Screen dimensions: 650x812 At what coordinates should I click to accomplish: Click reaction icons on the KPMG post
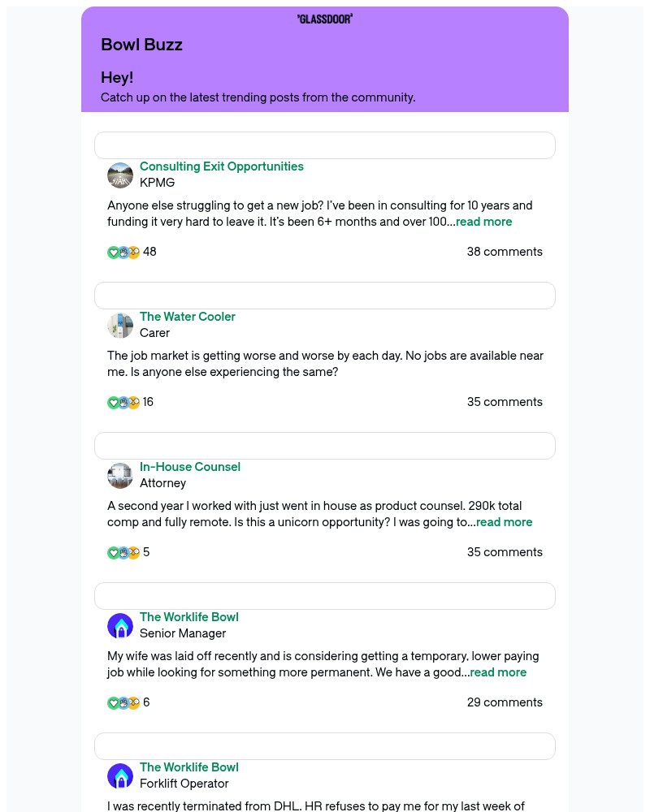pos(123,253)
